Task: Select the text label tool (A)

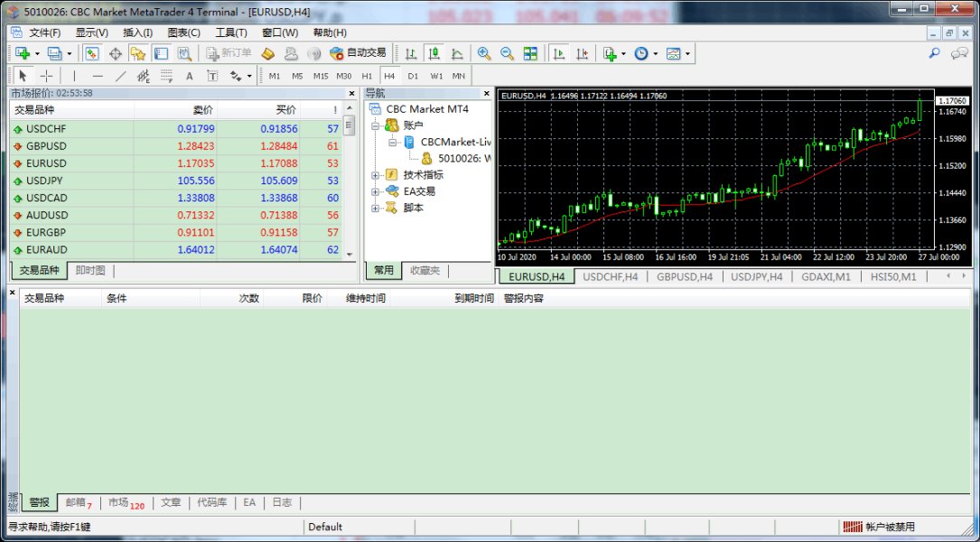Action: point(190,76)
